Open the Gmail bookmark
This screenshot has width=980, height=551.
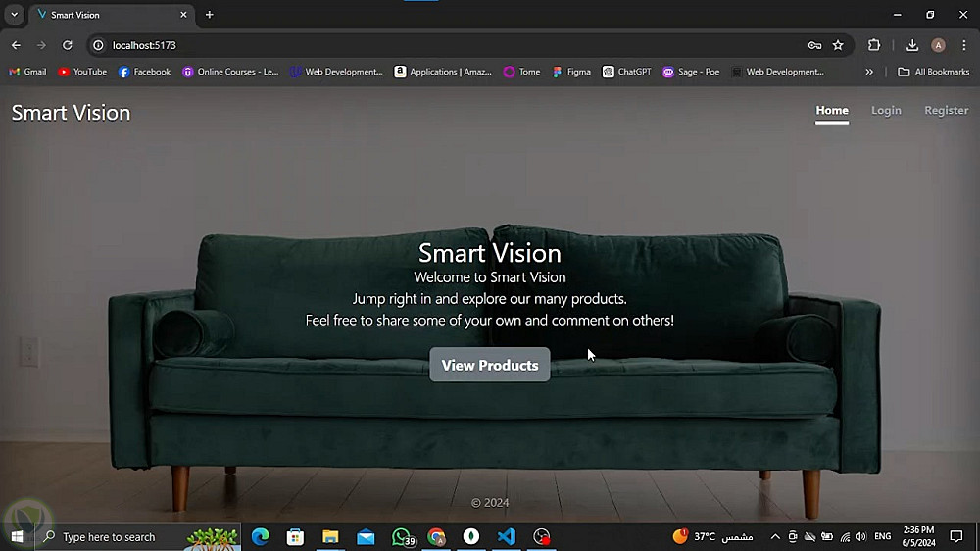[27, 72]
